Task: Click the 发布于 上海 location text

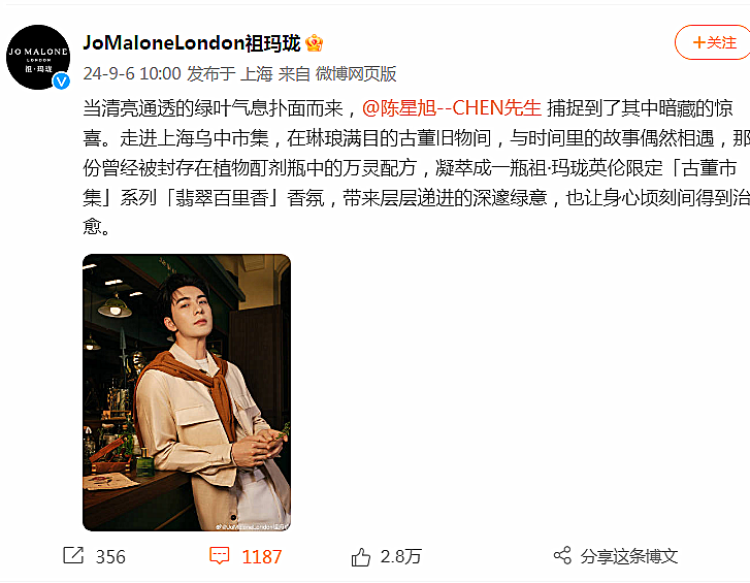Action: tap(230, 74)
